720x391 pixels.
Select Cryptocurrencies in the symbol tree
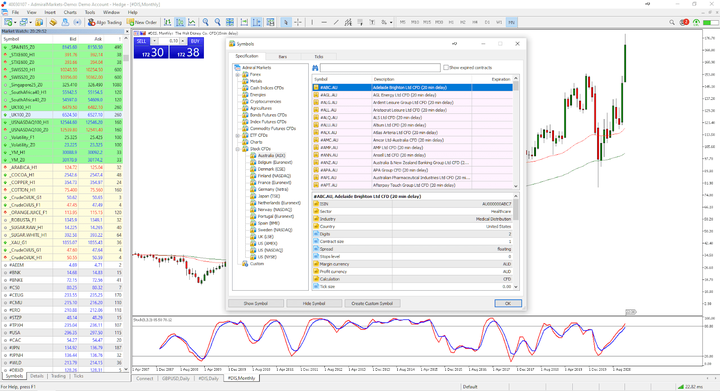(265, 101)
